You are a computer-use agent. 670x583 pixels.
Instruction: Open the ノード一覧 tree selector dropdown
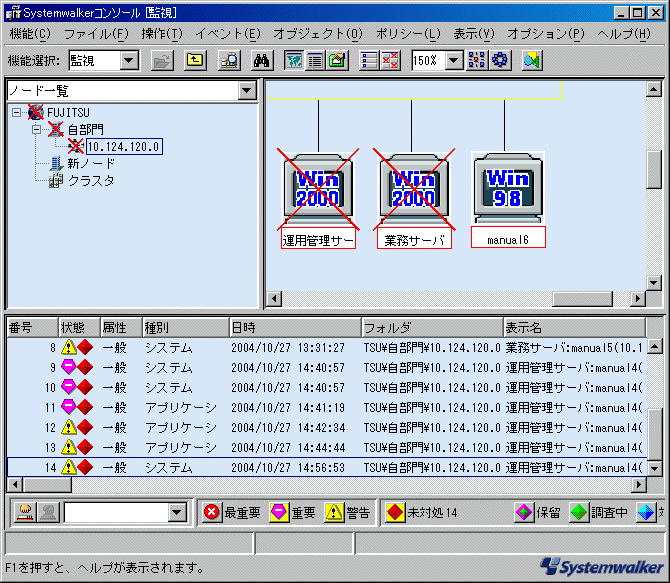pos(247,91)
